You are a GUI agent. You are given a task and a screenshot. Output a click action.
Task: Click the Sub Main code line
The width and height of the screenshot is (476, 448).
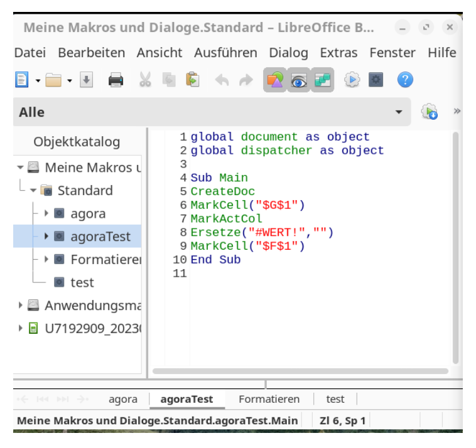click(219, 178)
